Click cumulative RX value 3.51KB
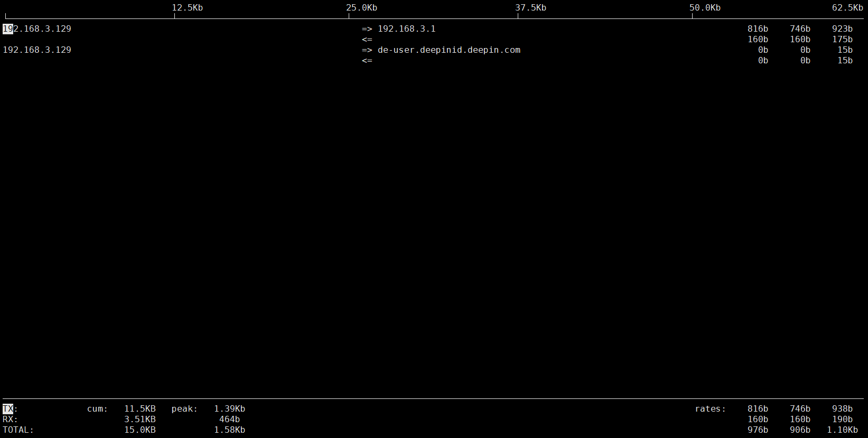The width and height of the screenshot is (868, 438). (140, 419)
